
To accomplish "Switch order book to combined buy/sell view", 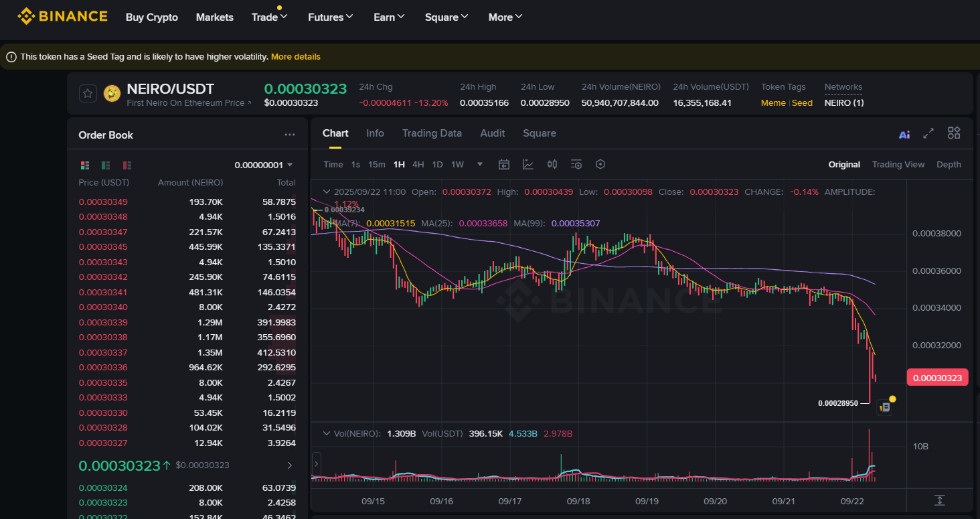I will 85,165.
